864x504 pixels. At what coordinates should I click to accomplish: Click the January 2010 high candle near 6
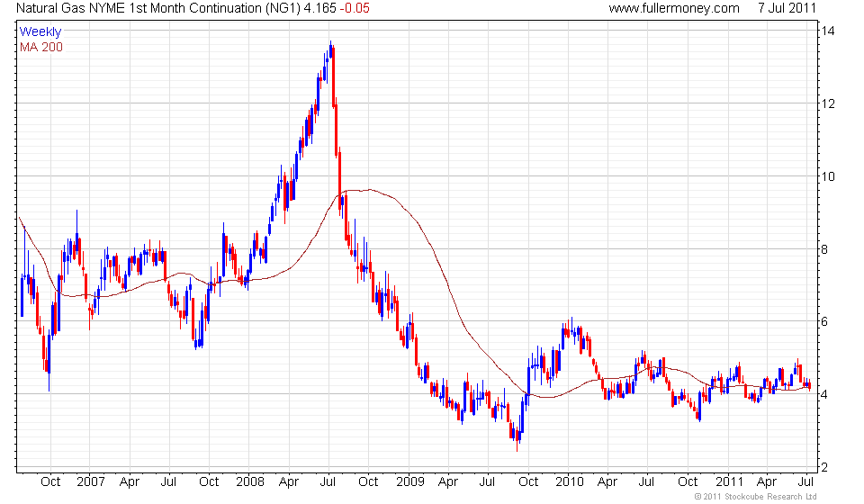(x=572, y=329)
